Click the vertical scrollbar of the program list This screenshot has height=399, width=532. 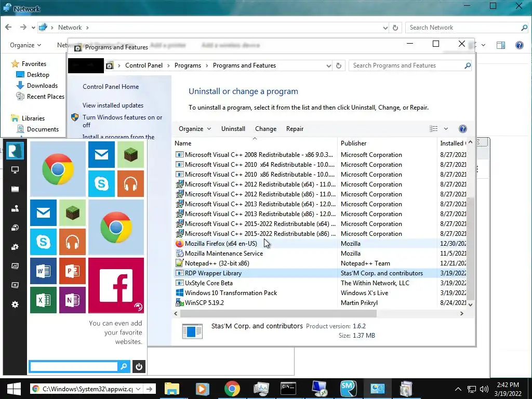tap(470, 248)
